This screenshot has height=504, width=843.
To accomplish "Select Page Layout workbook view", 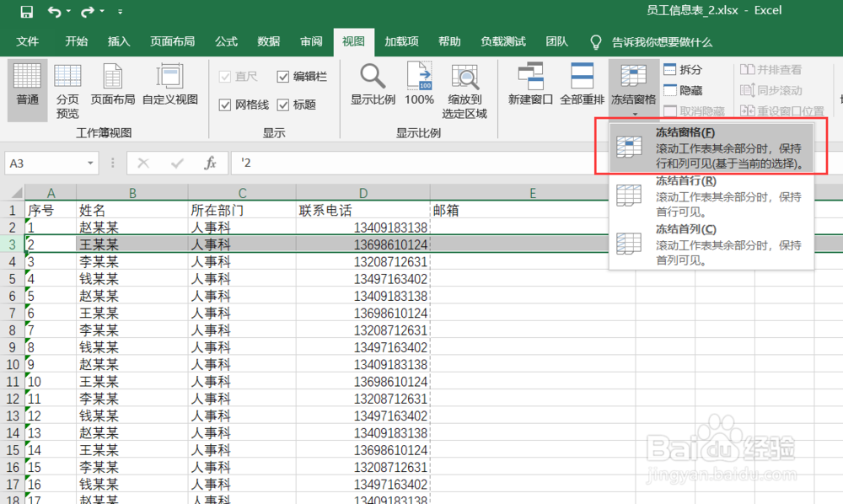I will pyautogui.click(x=114, y=87).
